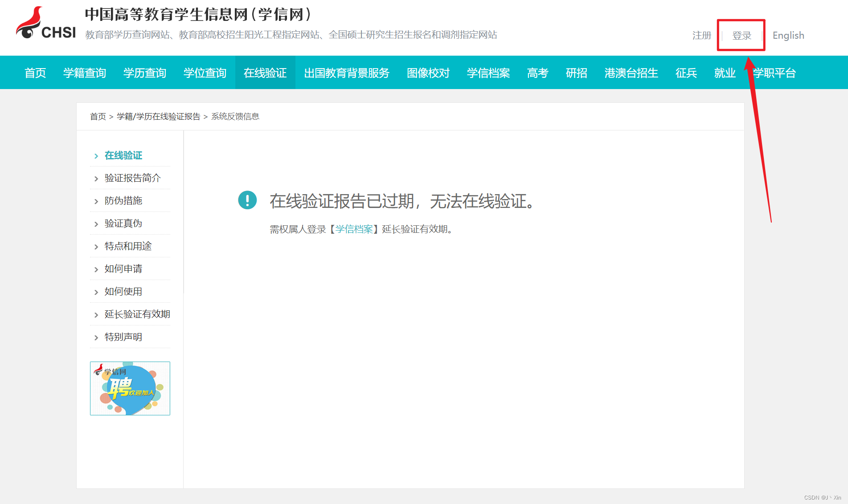848x504 pixels.
Task: Open 防伪措施 sidebar item
Action: pos(123,201)
